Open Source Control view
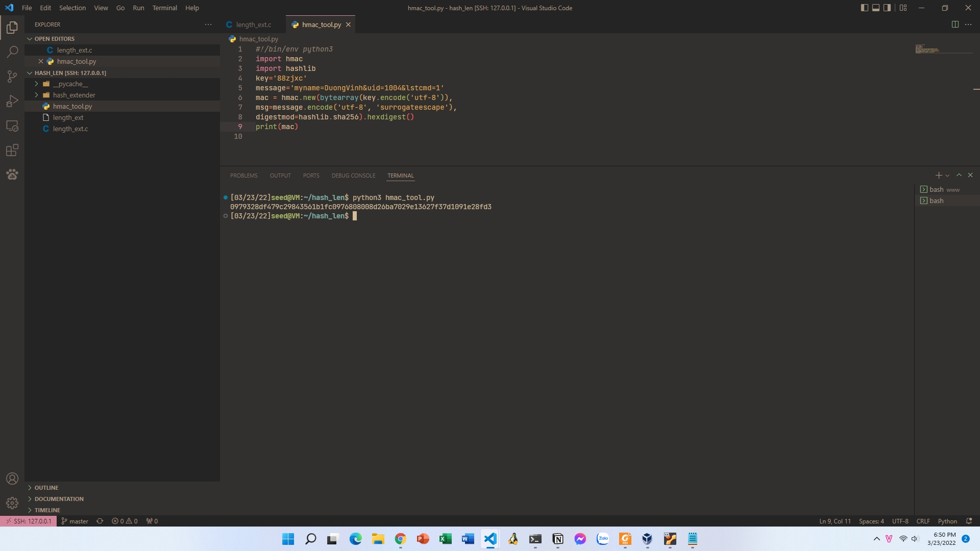 (x=12, y=77)
